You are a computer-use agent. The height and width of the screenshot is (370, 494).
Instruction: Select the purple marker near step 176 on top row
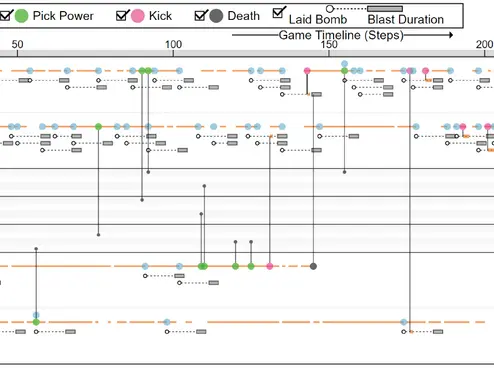[x=410, y=71]
